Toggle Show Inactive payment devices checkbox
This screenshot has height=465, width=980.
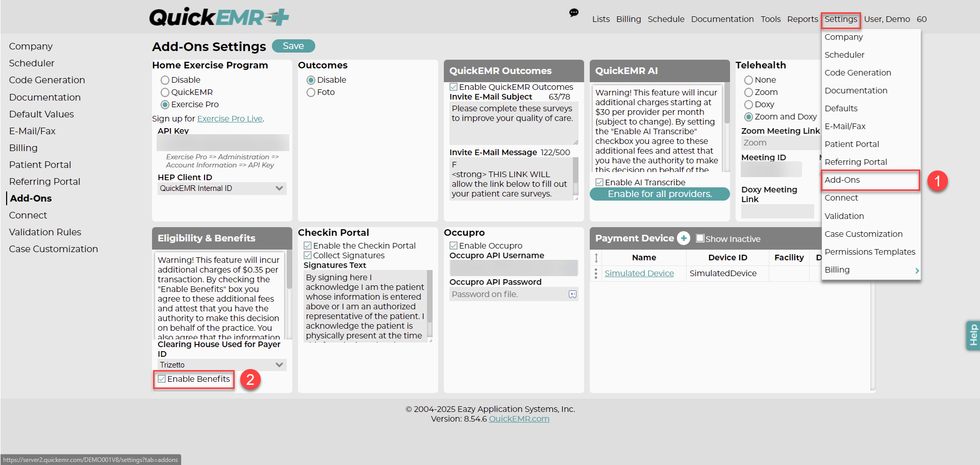pos(700,238)
